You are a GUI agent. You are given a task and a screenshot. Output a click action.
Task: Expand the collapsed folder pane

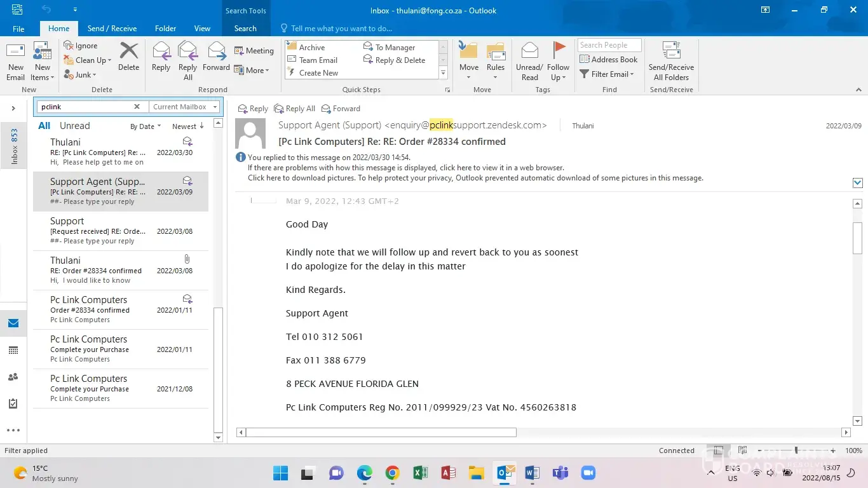click(x=13, y=109)
